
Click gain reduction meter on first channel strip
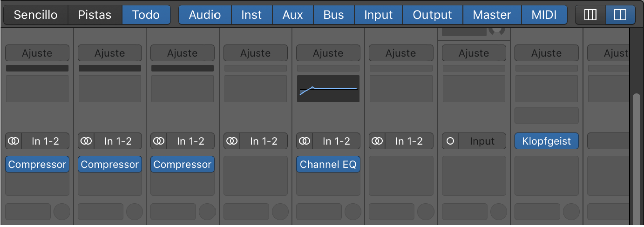click(x=37, y=68)
